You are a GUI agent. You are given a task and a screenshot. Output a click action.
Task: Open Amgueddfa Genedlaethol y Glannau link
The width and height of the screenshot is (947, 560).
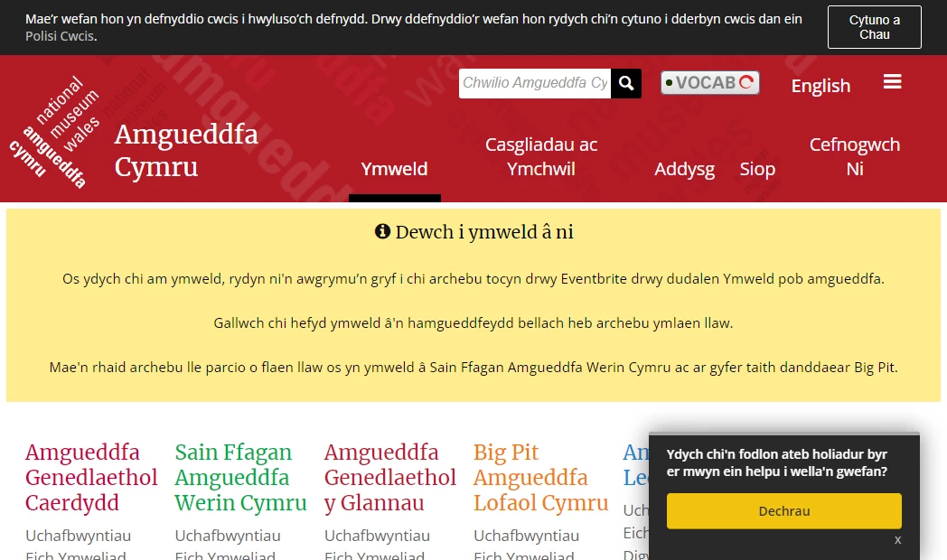pyautogui.click(x=389, y=478)
